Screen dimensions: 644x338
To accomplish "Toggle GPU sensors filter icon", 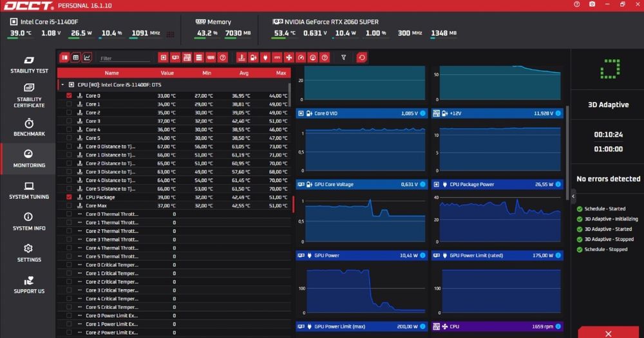I will click(175, 58).
